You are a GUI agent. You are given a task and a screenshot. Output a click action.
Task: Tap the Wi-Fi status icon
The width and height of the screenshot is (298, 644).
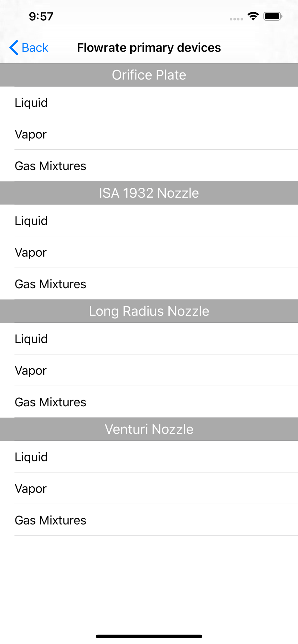tap(253, 16)
